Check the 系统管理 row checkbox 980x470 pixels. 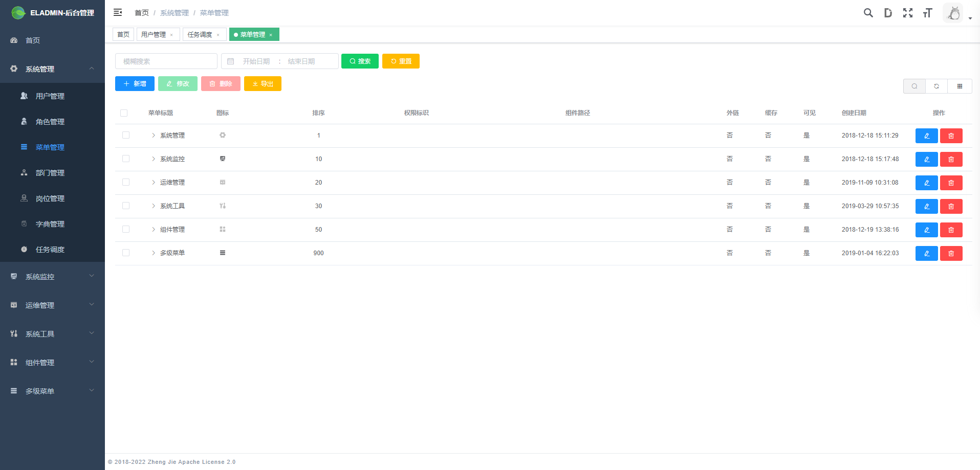pyautogui.click(x=126, y=135)
